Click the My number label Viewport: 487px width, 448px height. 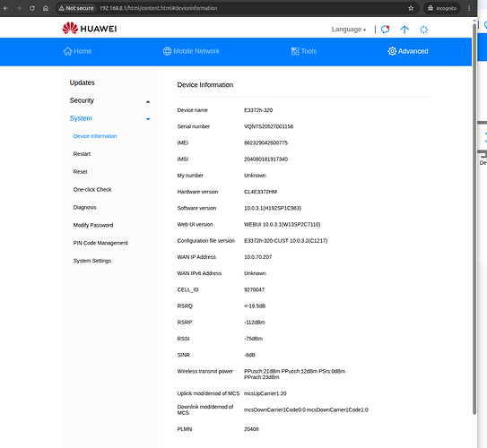click(190, 176)
